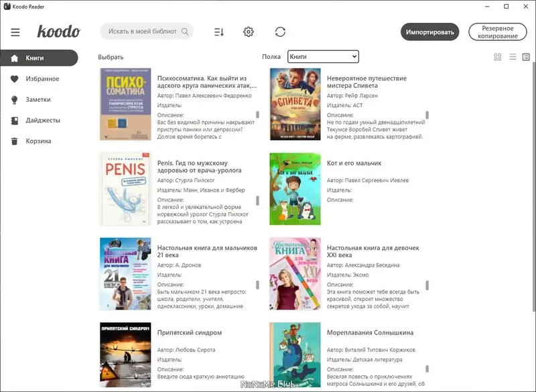Click description scrollbar of Penis book
Viewport: 536px width, 392px height.
(x=257, y=200)
